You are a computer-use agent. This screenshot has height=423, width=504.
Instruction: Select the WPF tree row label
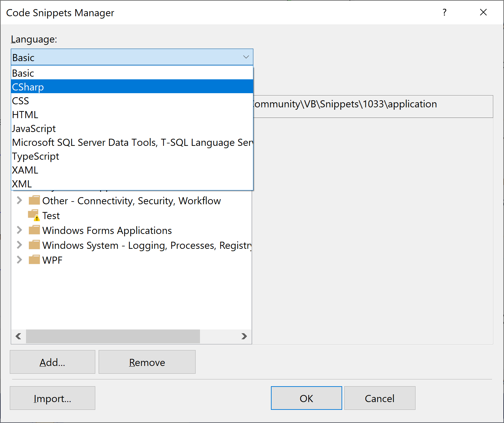pos(52,260)
